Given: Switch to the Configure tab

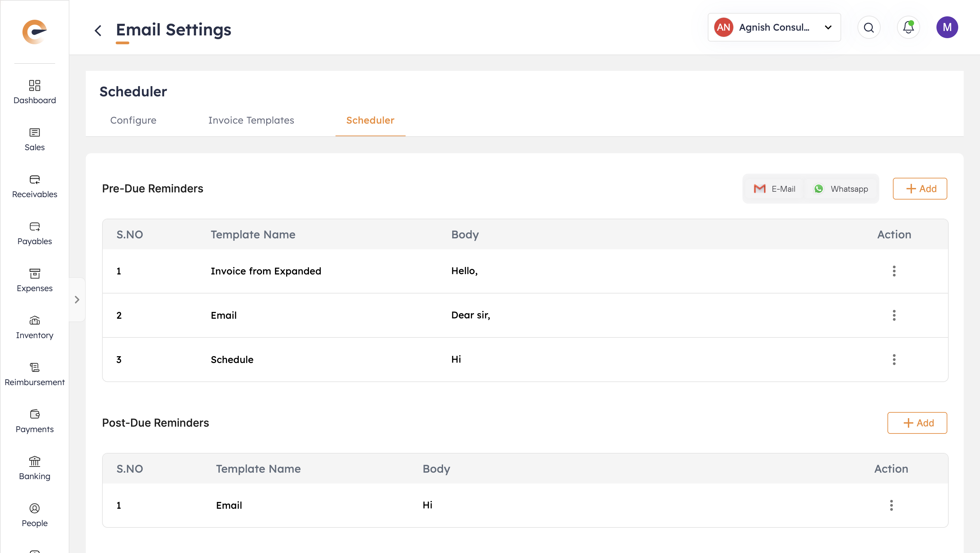Looking at the screenshot, I should pyautogui.click(x=133, y=120).
